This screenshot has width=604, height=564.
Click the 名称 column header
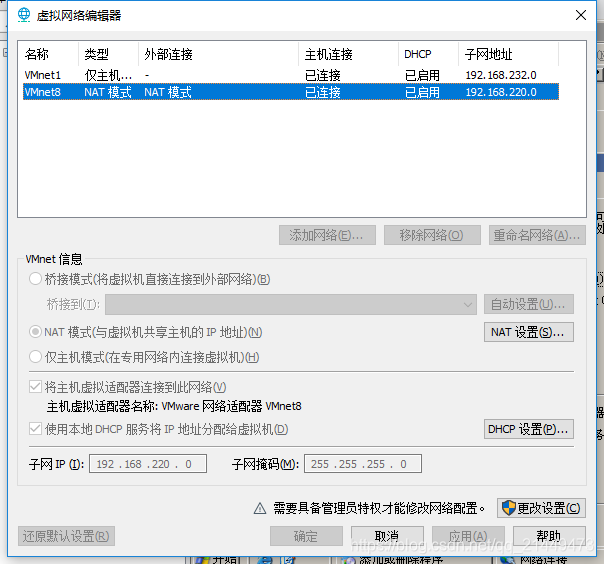point(49,54)
